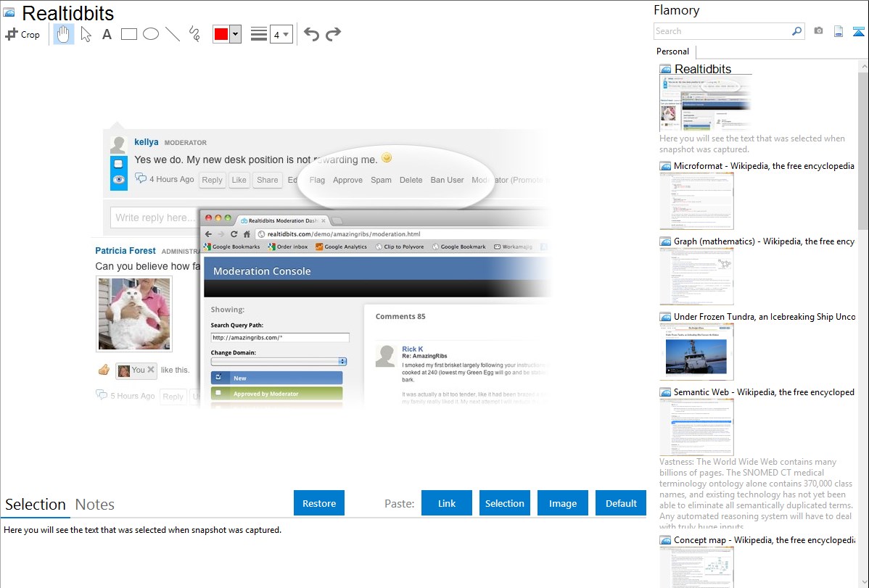
Task: Select the Crop tool
Action: pos(22,34)
